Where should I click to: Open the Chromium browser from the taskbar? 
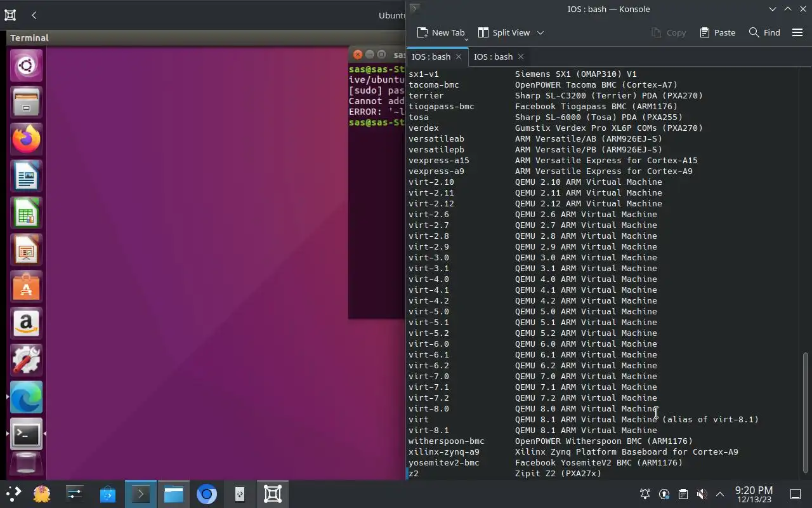pyautogui.click(x=207, y=494)
